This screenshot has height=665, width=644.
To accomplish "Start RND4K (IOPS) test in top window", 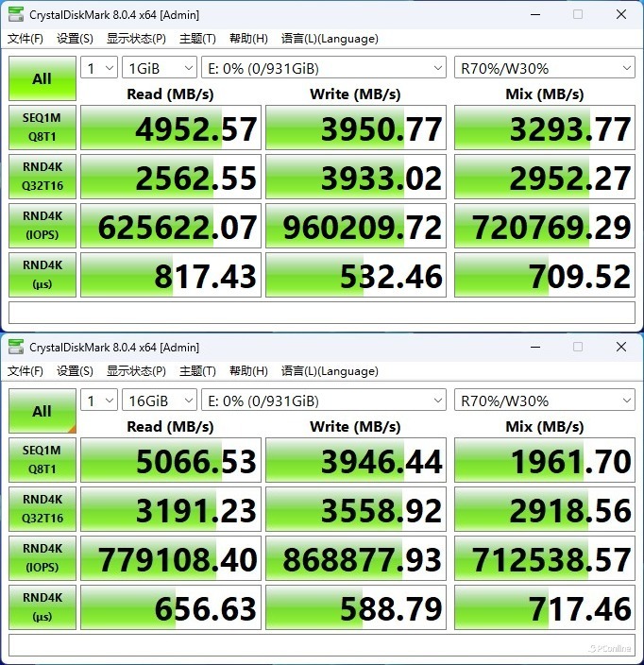I will tap(42, 226).
